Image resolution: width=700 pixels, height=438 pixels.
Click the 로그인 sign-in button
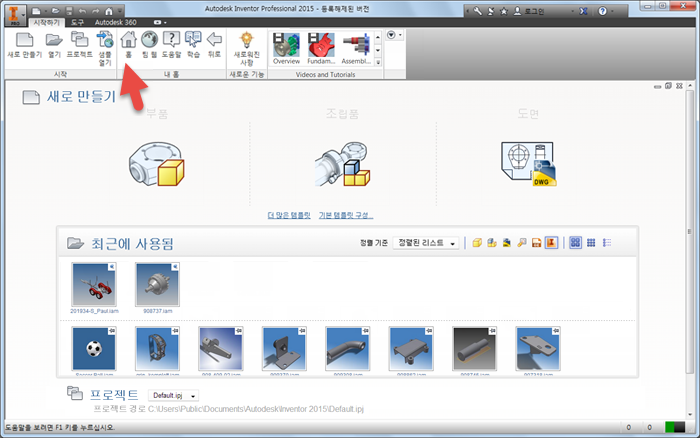529,11
